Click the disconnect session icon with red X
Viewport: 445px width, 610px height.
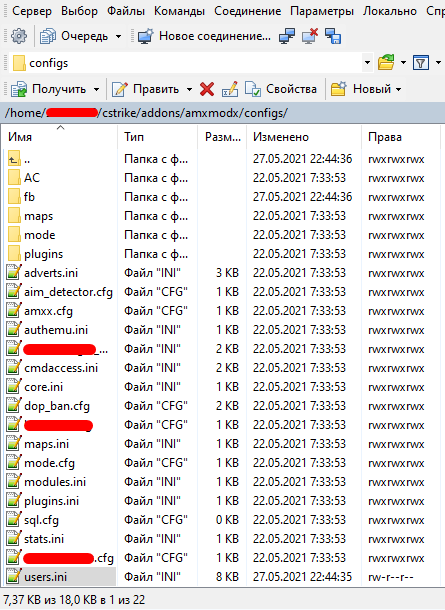[310, 36]
